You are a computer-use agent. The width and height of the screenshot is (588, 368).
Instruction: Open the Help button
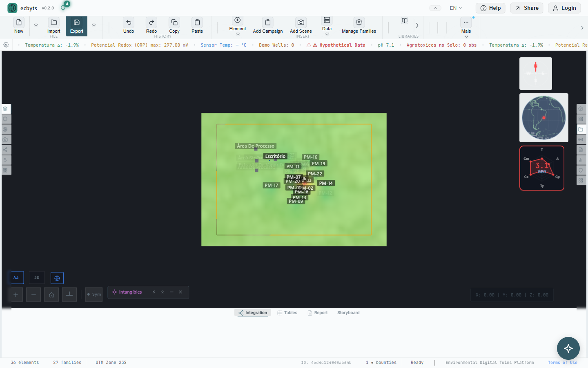tap(490, 8)
